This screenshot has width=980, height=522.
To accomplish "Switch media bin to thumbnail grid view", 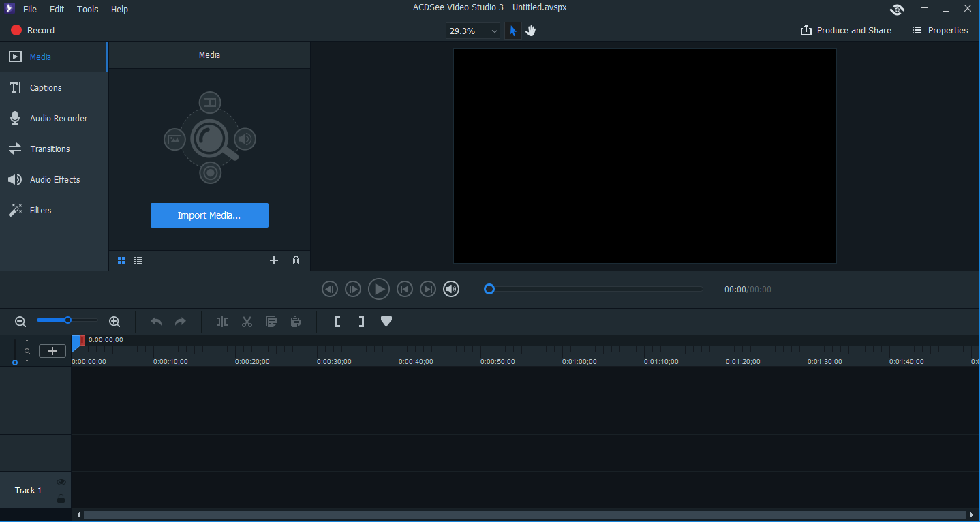I will (x=121, y=260).
